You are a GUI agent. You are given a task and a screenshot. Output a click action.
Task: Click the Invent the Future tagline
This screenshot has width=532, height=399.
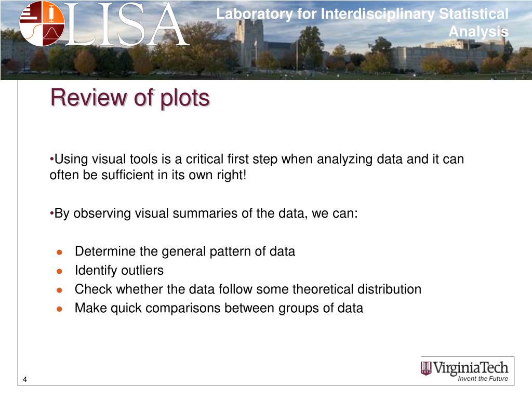pyautogui.click(x=483, y=379)
